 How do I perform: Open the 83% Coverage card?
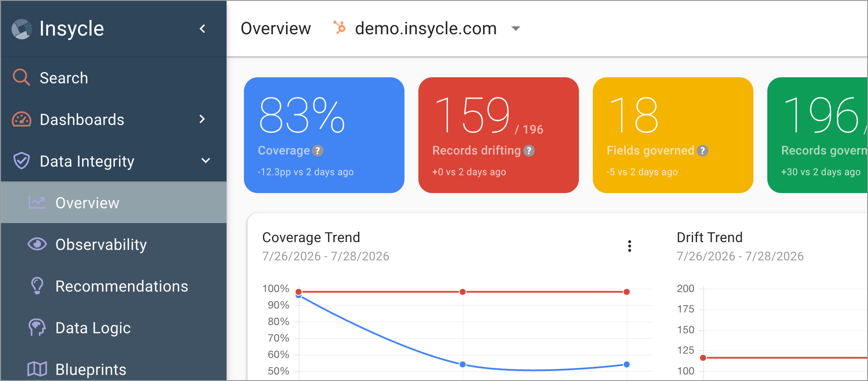(x=324, y=135)
